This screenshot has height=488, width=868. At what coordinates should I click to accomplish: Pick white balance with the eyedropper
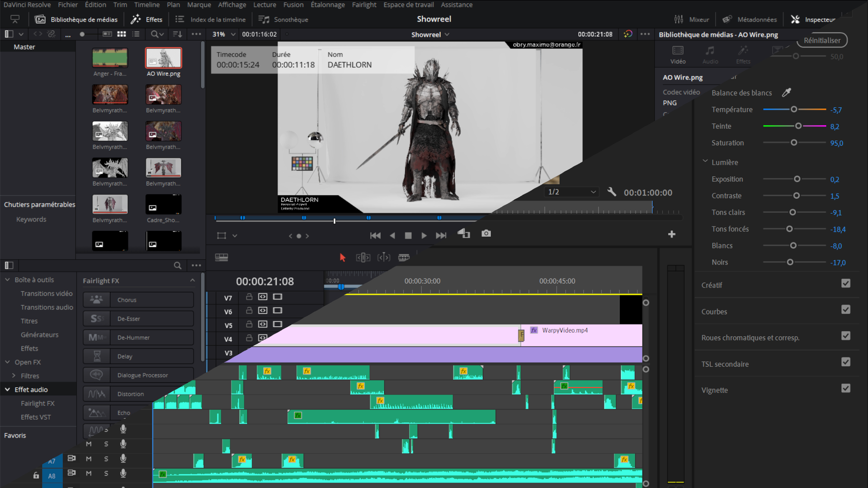click(787, 93)
